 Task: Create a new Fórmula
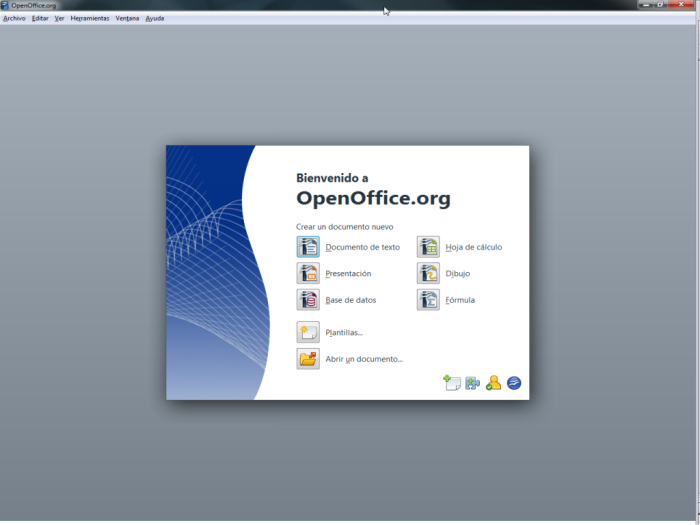[x=460, y=300]
